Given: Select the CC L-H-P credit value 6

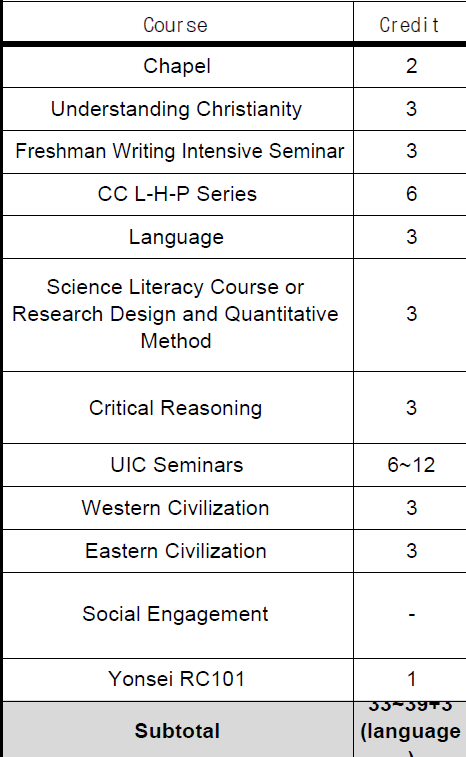Looking at the screenshot, I should point(411,194).
